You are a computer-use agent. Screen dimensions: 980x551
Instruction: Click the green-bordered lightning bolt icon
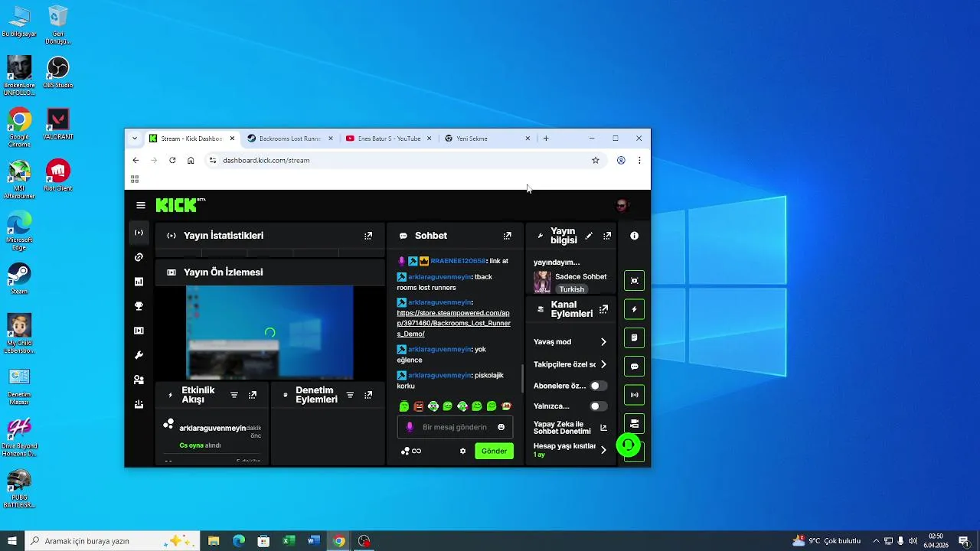click(634, 309)
